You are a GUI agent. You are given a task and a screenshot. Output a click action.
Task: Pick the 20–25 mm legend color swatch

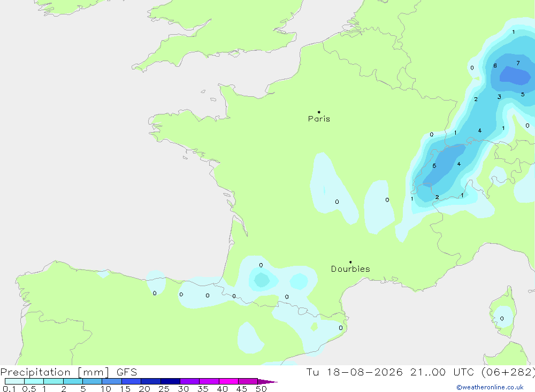pyautogui.click(x=151, y=381)
